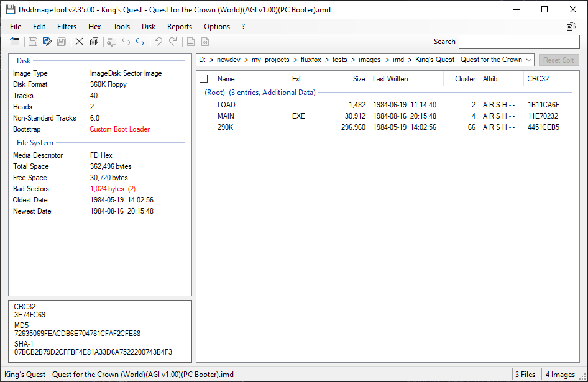Viewport: 588px width, 382px height.
Task: Click the document icon at menu bar right
Action: 571,27
